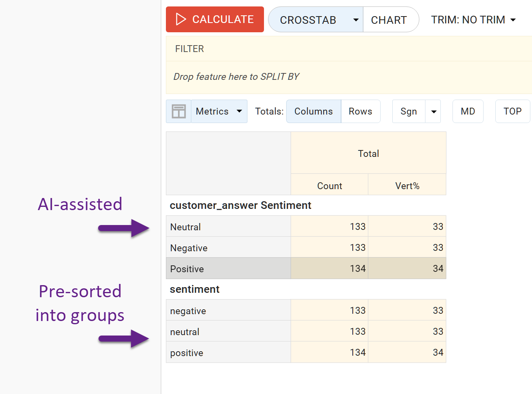532x394 pixels.
Task: Expand the TRIM: NO TRIM dropdown
Action: pos(473,20)
